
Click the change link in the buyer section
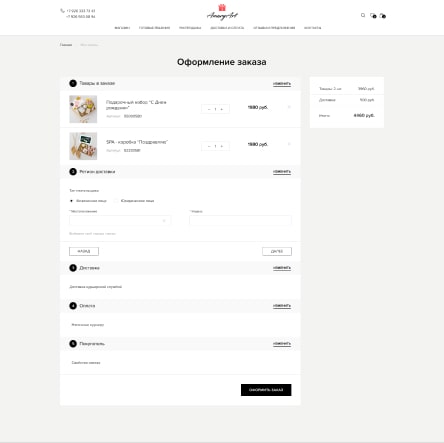(282, 344)
